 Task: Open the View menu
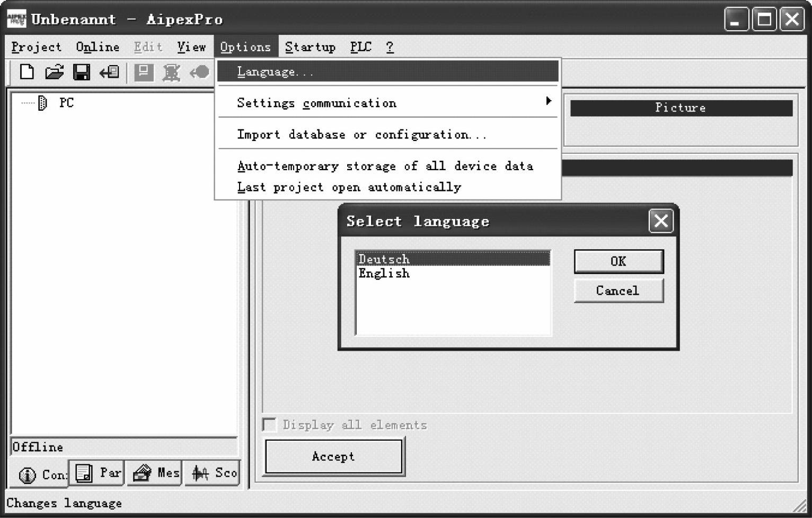191,47
